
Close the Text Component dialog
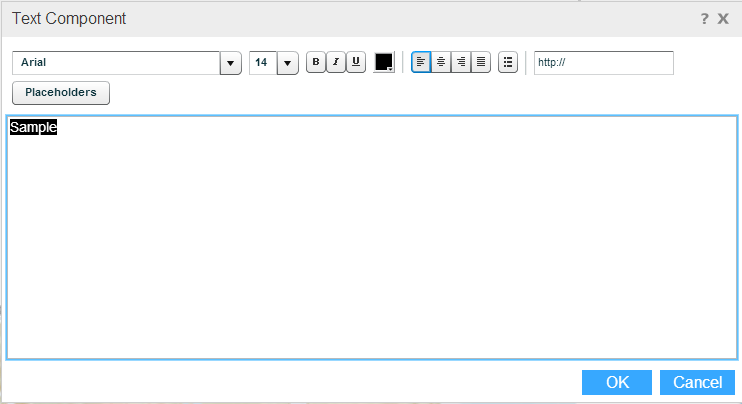[x=723, y=18]
